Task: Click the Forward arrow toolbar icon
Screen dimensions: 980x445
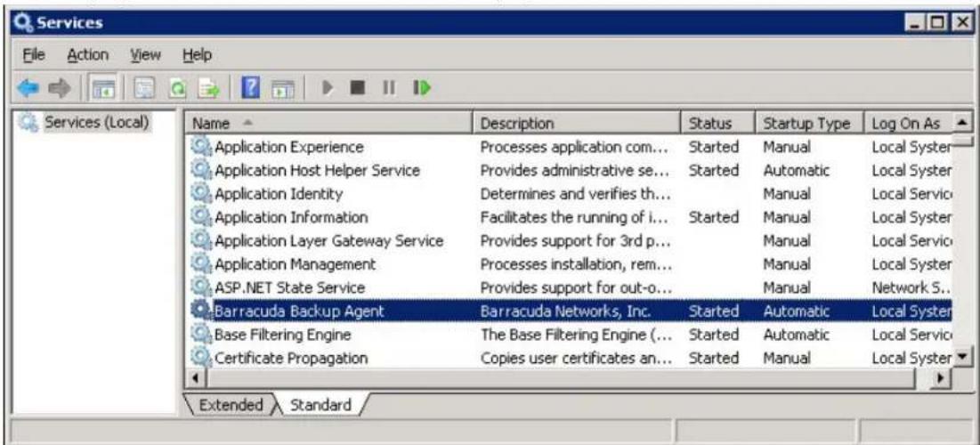Action: 58,87
